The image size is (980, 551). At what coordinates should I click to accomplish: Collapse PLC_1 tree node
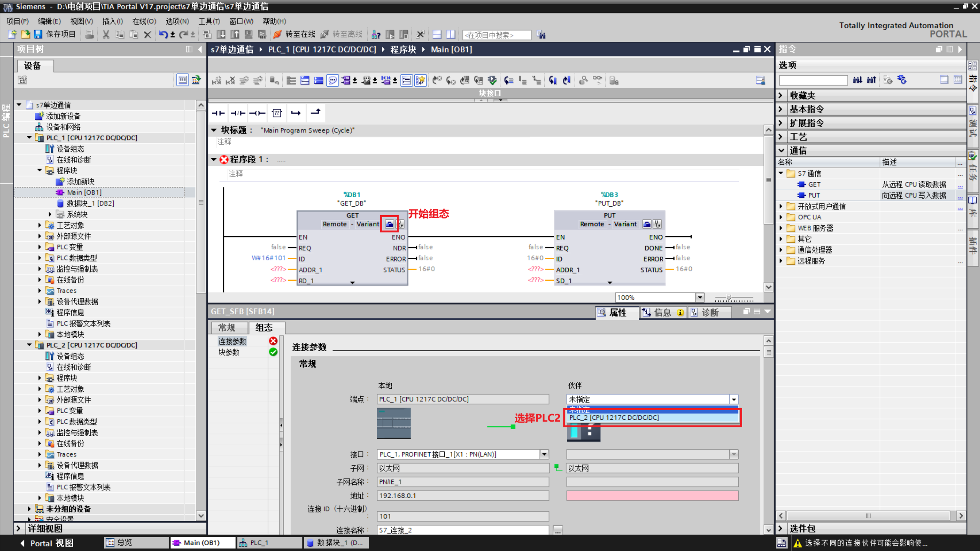click(x=29, y=137)
